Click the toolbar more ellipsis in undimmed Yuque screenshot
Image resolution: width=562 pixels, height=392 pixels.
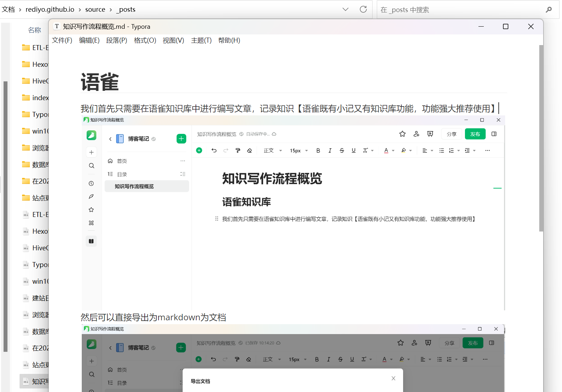coord(487,151)
